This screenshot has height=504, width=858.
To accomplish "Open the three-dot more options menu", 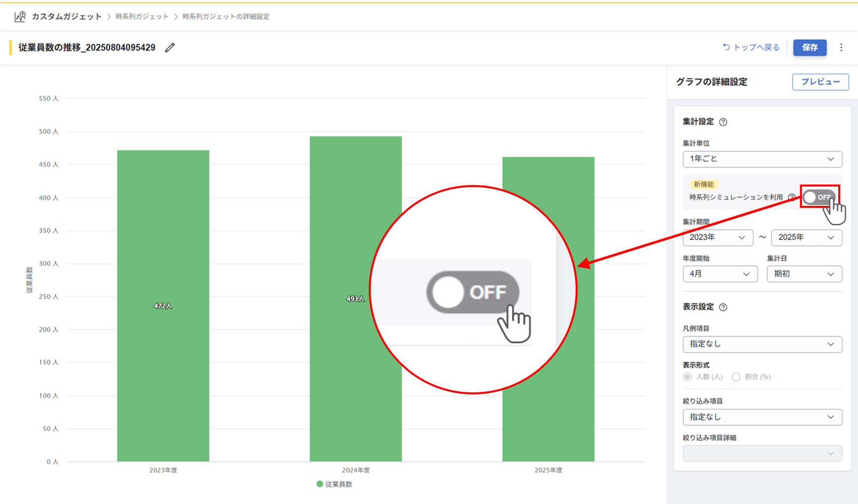I will click(841, 48).
